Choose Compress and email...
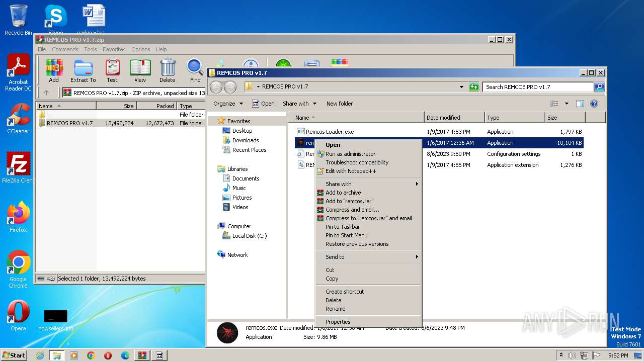Viewport: 644px width, 362px height. (368, 210)
